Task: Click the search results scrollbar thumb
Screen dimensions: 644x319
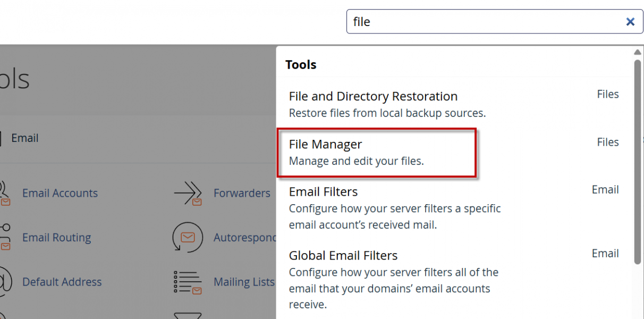Action: click(638, 159)
